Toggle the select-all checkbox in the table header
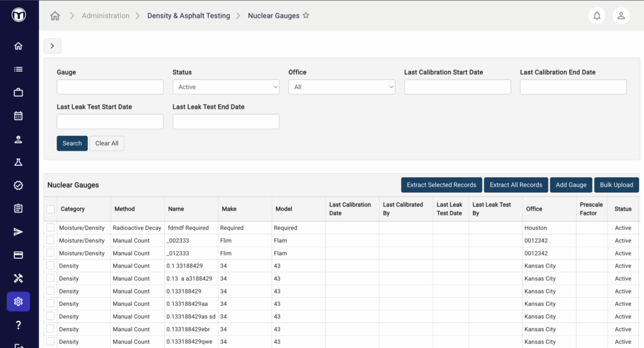This screenshot has width=644, height=348. point(50,209)
